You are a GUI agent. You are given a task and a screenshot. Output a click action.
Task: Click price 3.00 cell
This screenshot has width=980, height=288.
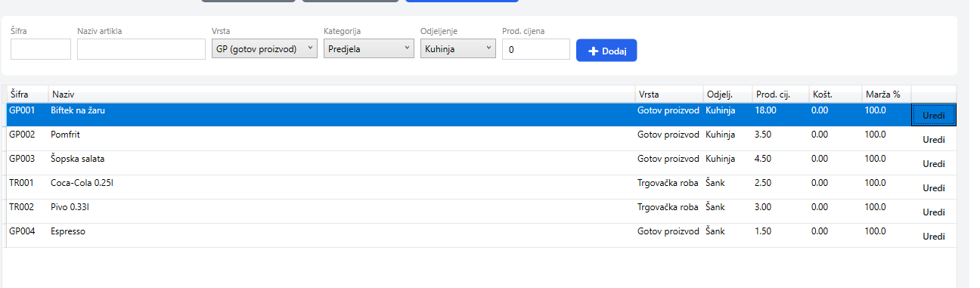click(x=763, y=207)
